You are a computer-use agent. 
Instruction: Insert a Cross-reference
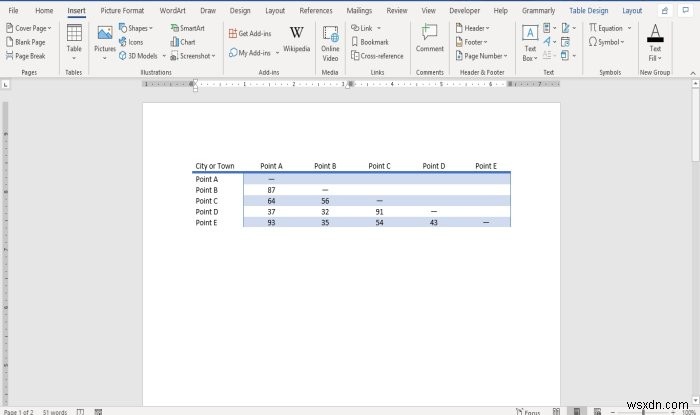(x=377, y=56)
